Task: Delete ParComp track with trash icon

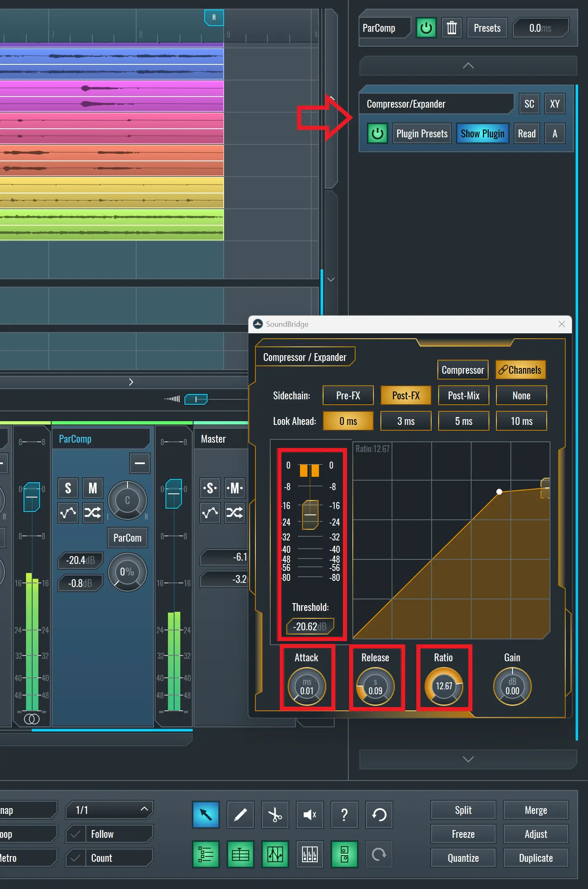Action: (452, 28)
